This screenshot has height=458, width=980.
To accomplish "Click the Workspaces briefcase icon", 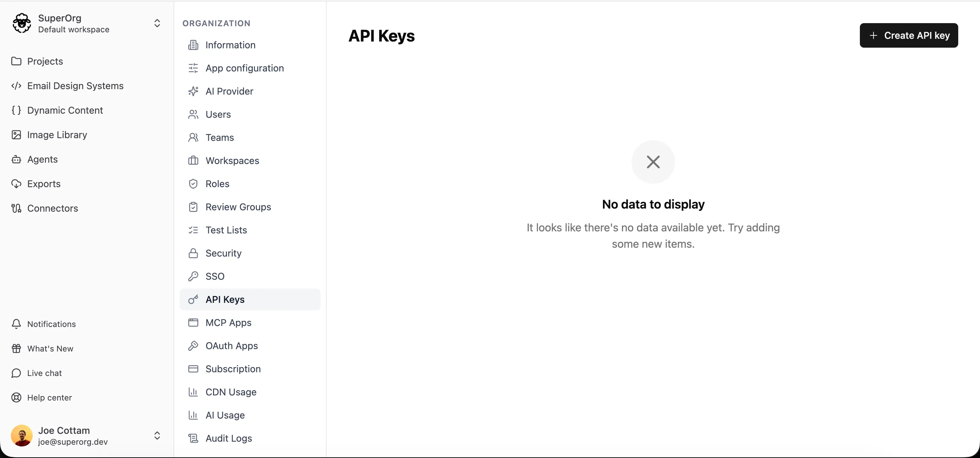I will (193, 161).
